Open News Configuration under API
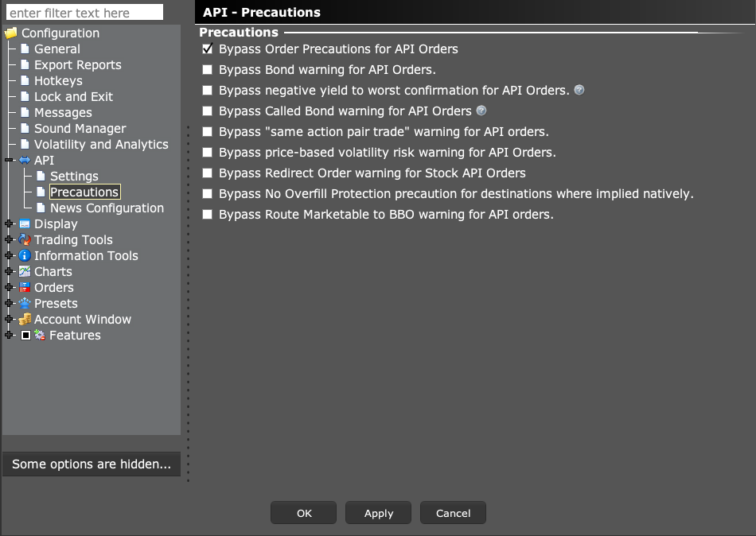This screenshot has width=756, height=536. coord(107,208)
